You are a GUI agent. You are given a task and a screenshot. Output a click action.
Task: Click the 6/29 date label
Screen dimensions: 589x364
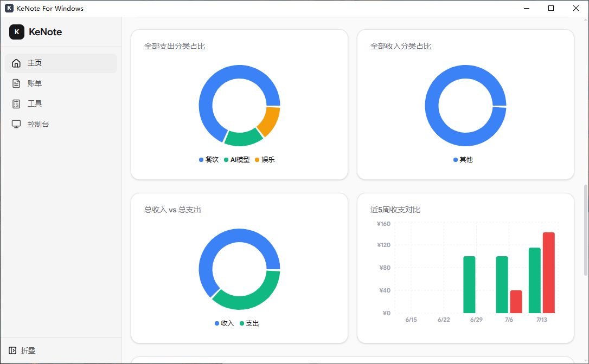[476, 320]
